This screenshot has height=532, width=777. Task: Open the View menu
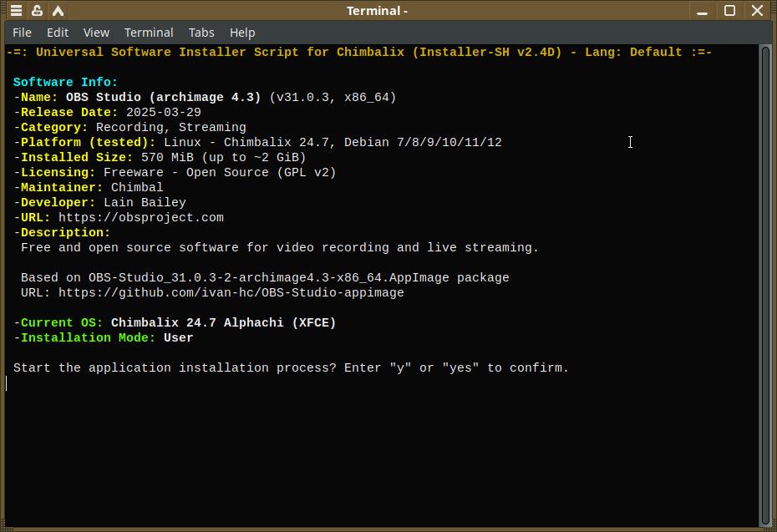[96, 33]
